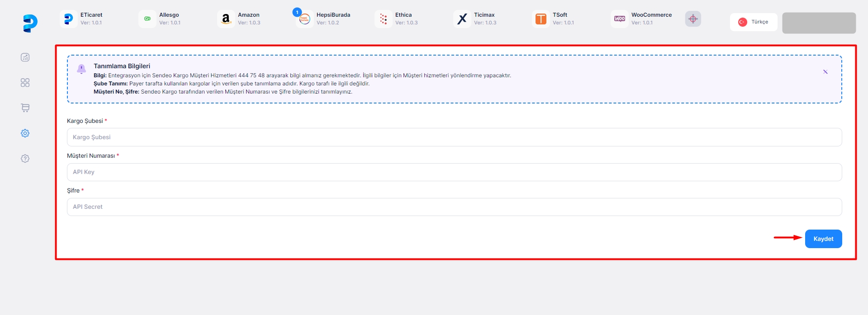
Task: Open the Allegso integration icon
Action: [147, 19]
